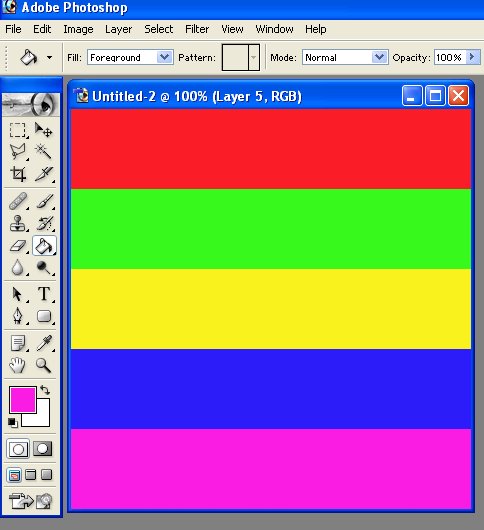Open the Layer menu

point(118,29)
